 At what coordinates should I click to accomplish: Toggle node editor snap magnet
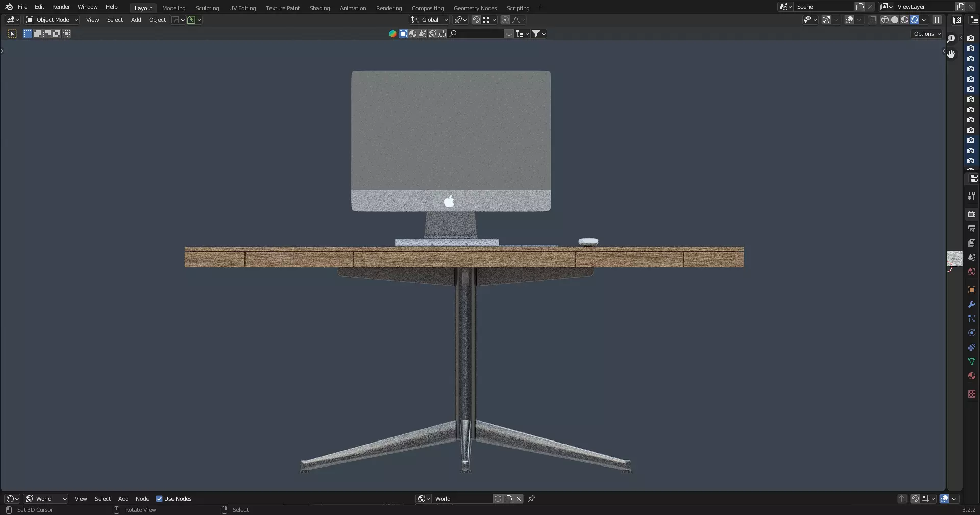915,499
